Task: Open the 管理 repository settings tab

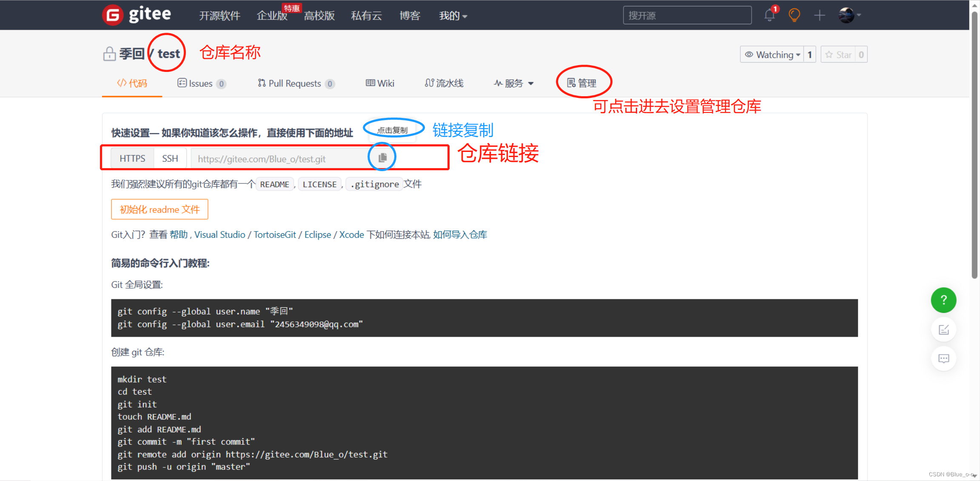Action: click(584, 83)
